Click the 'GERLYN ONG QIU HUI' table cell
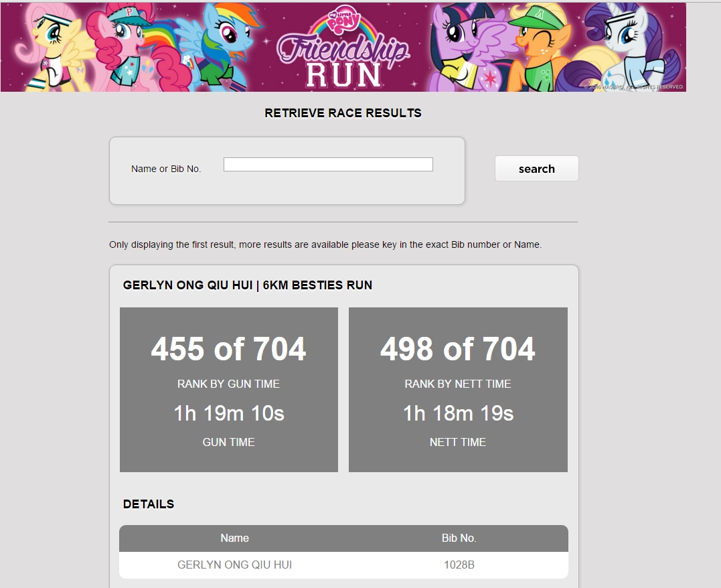 234,565
